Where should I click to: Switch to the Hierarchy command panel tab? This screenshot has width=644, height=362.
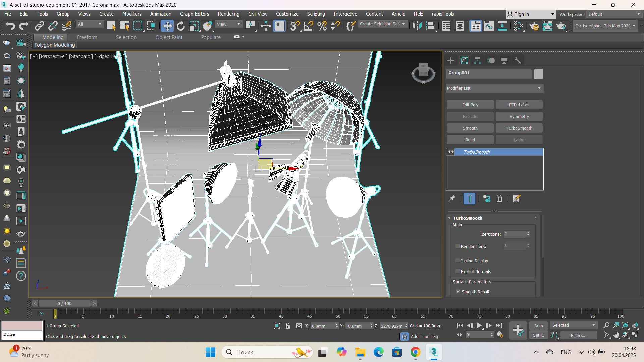click(477, 60)
